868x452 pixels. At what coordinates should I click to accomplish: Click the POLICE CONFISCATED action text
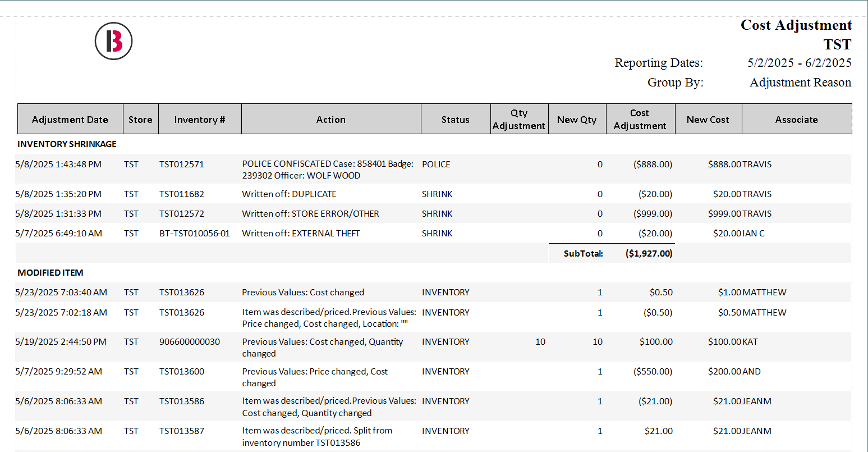pyautogui.click(x=328, y=170)
